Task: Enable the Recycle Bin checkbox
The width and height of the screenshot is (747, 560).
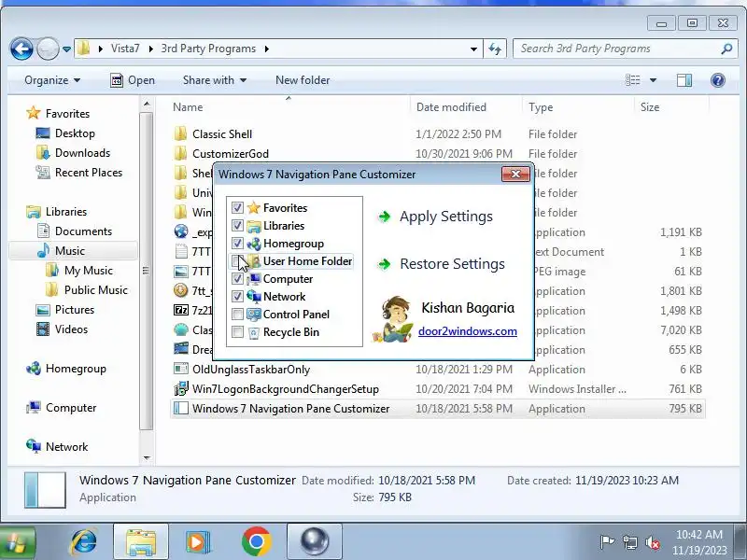Action: (x=237, y=332)
